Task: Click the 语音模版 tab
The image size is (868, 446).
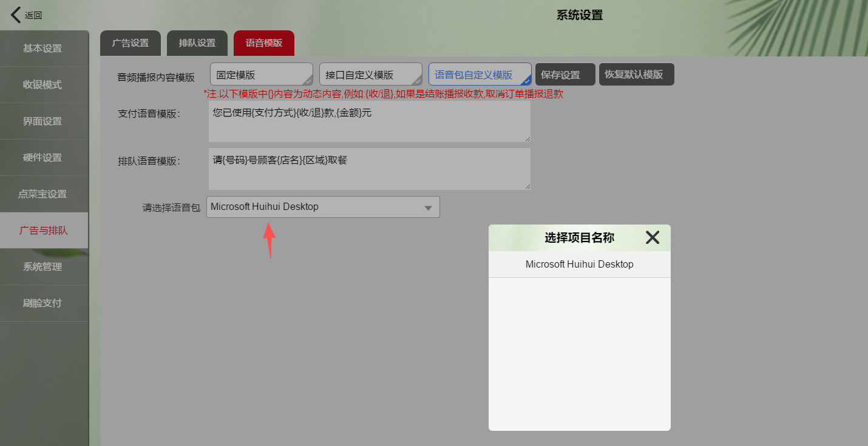Action: (x=264, y=44)
